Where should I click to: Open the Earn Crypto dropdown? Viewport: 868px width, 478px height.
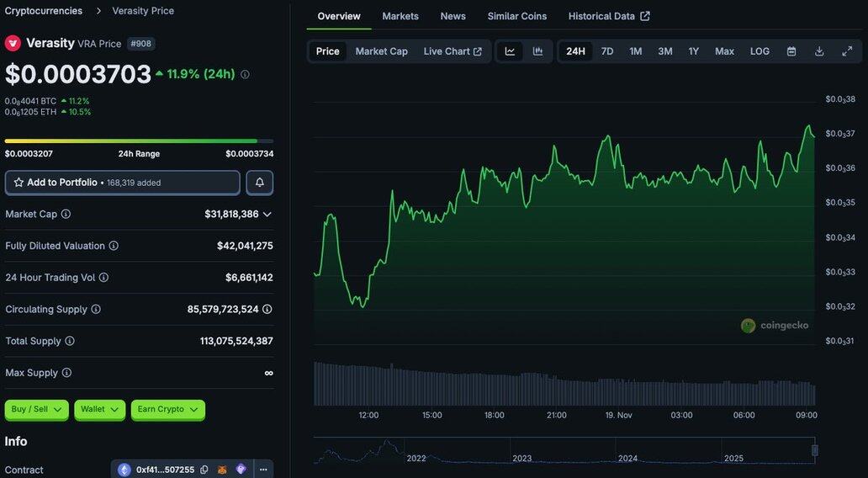point(167,410)
